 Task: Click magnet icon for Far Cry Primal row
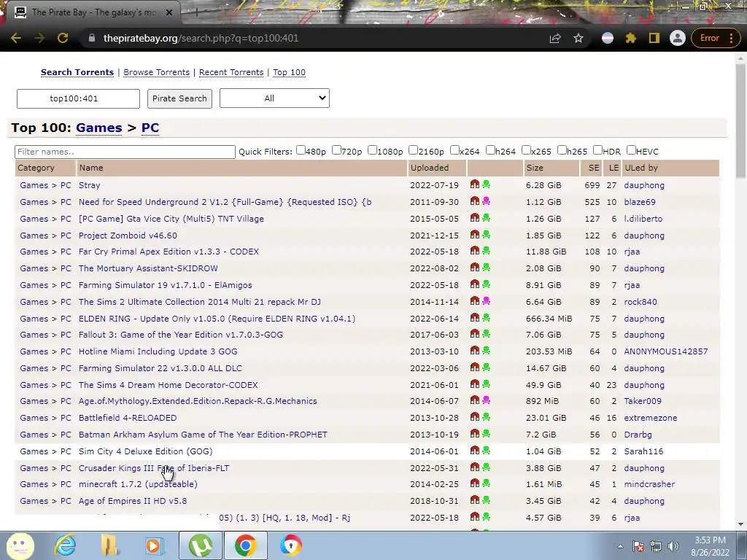click(x=474, y=251)
